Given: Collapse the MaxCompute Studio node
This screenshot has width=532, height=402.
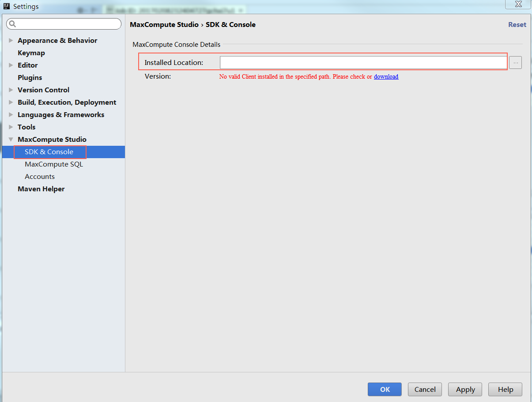Looking at the screenshot, I should pyautogui.click(x=11, y=140).
